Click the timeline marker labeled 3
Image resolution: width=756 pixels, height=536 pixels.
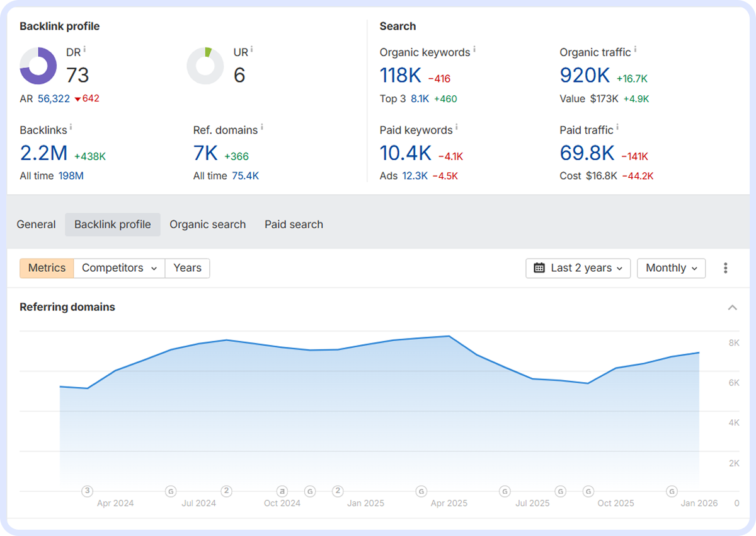coord(88,491)
